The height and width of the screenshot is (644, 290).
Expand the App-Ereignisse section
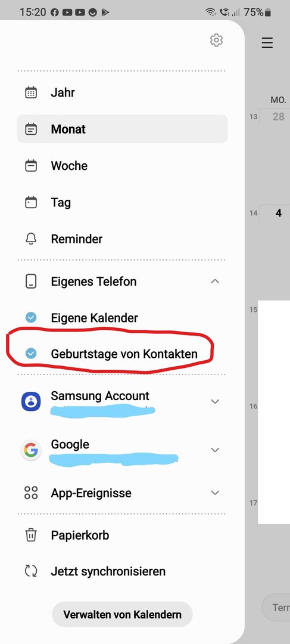(215, 493)
